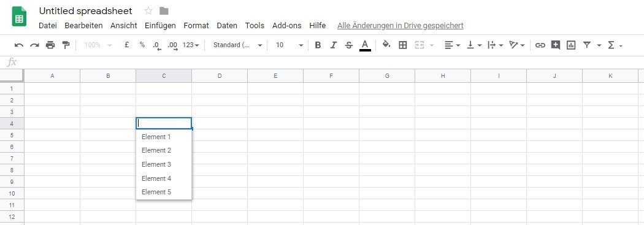Image resolution: width=644 pixels, height=225 pixels.
Task: Open text rotation dropdown
Action: tap(516, 45)
